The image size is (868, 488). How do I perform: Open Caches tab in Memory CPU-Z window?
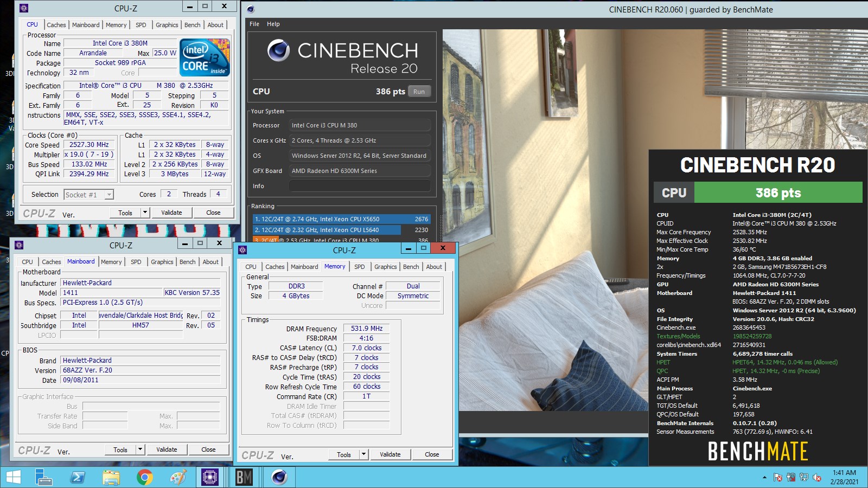[x=275, y=267]
